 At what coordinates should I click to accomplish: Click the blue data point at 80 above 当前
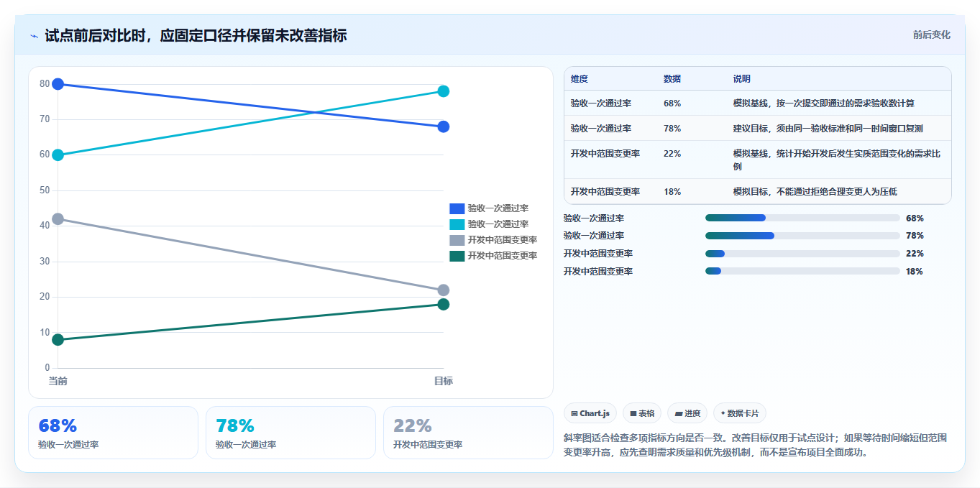pyautogui.click(x=58, y=84)
